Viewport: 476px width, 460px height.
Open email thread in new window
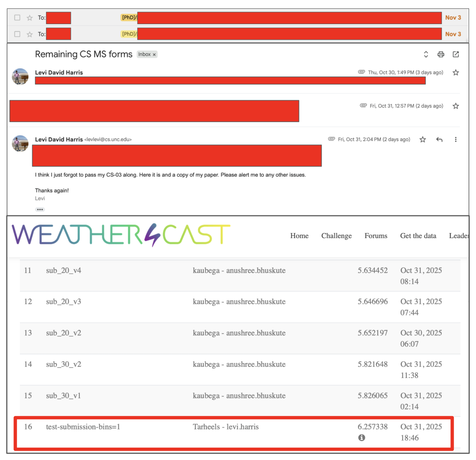(x=456, y=54)
